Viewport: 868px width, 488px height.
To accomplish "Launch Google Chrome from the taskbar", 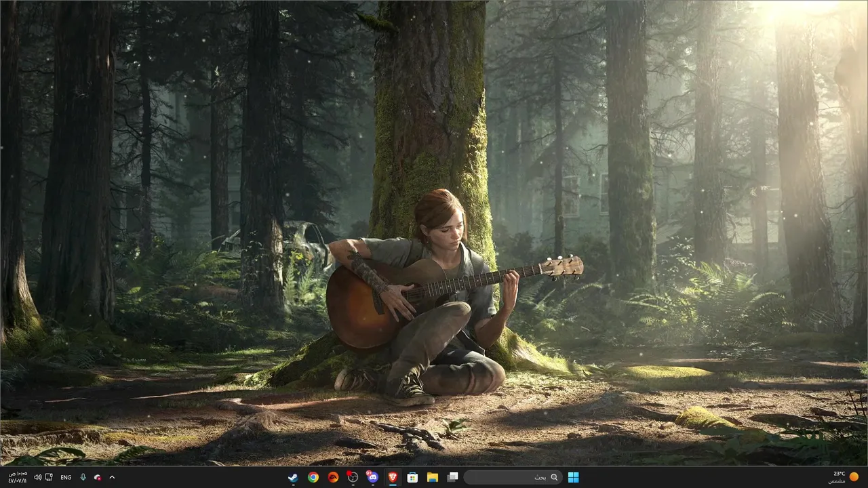I will tap(313, 477).
